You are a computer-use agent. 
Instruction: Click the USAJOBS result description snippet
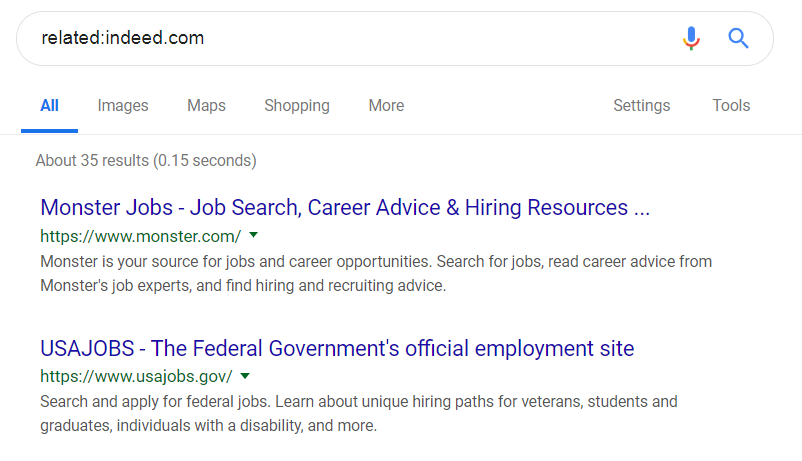[359, 413]
